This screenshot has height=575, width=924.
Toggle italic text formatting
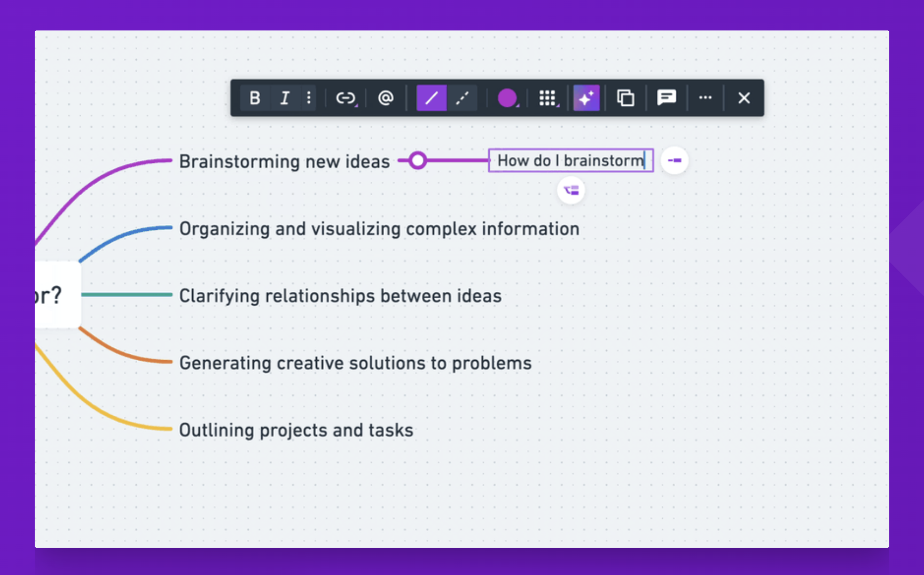pos(285,98)
